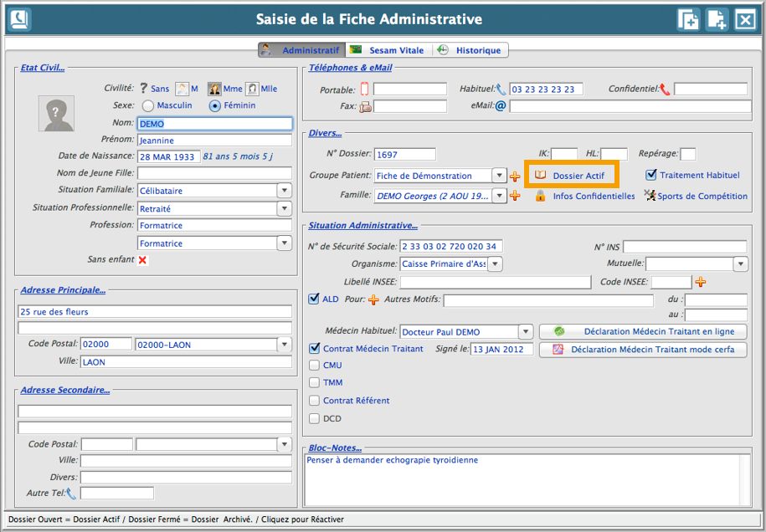This screenshot has height=532, width=766.
Task: Click the new document plus icon in title bar
Action: [717, 20]
